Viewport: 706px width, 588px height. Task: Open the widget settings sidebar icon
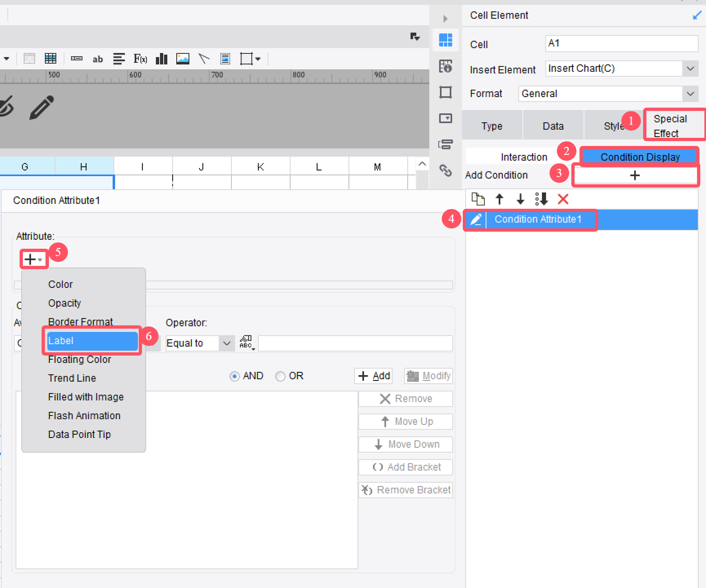tap(445, 118)
